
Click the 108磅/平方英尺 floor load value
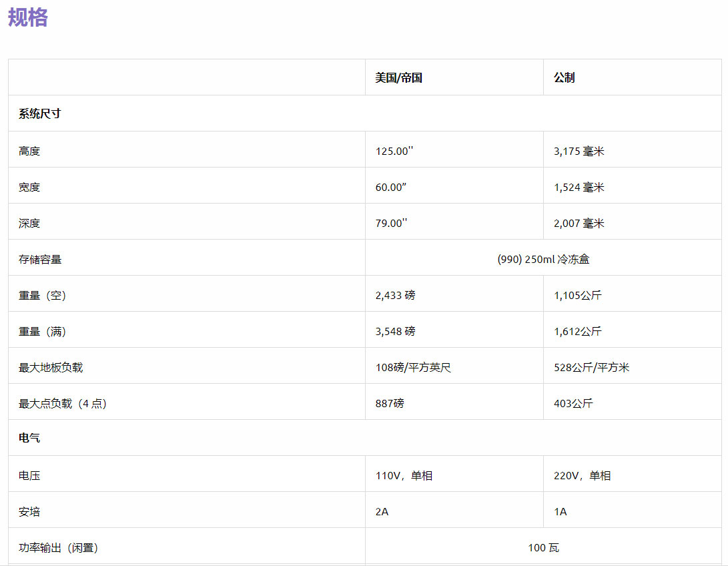(413, 367)
